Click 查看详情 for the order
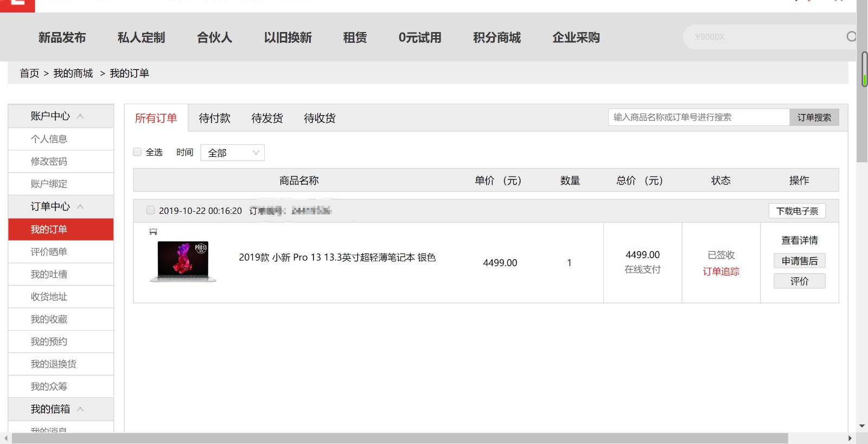868x444 pixels. click(x=800, y=240)
